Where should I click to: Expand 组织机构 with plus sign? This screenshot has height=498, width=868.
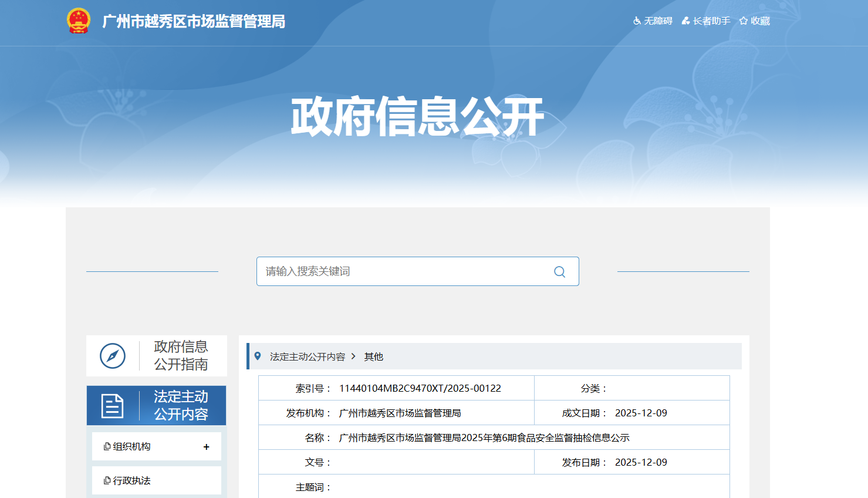pos(206,447)
